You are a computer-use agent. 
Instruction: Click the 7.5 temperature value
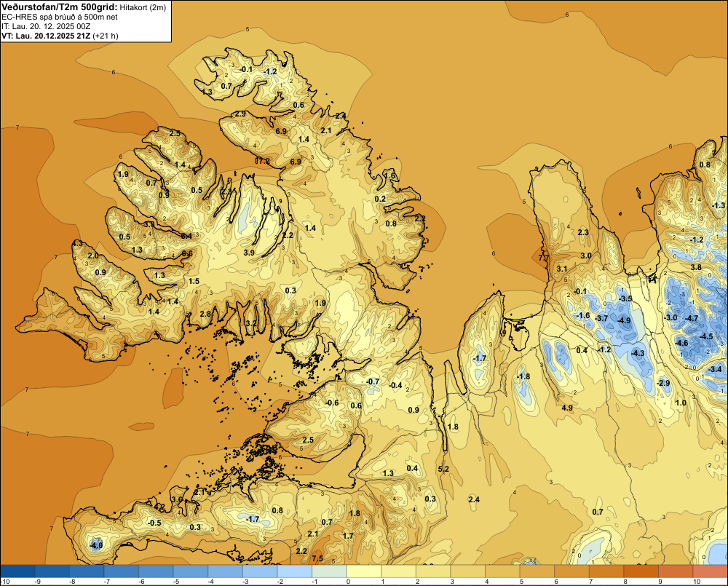click(x=317, y=558)
